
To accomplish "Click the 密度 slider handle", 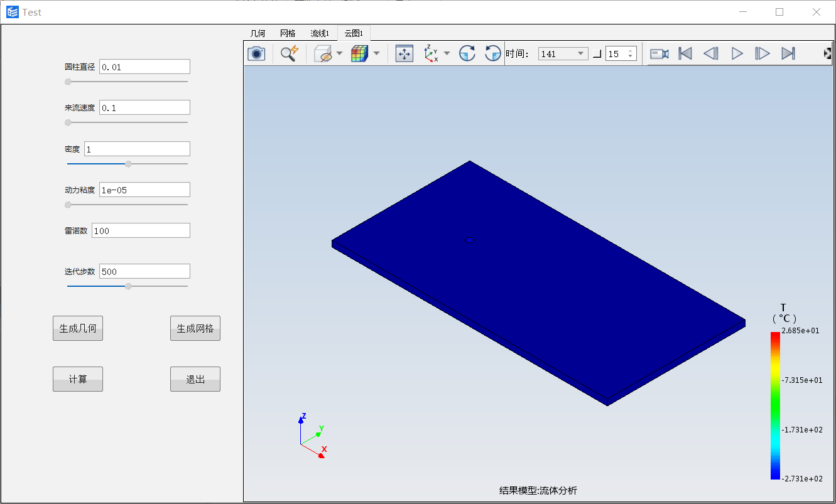I will coord(128,164).
